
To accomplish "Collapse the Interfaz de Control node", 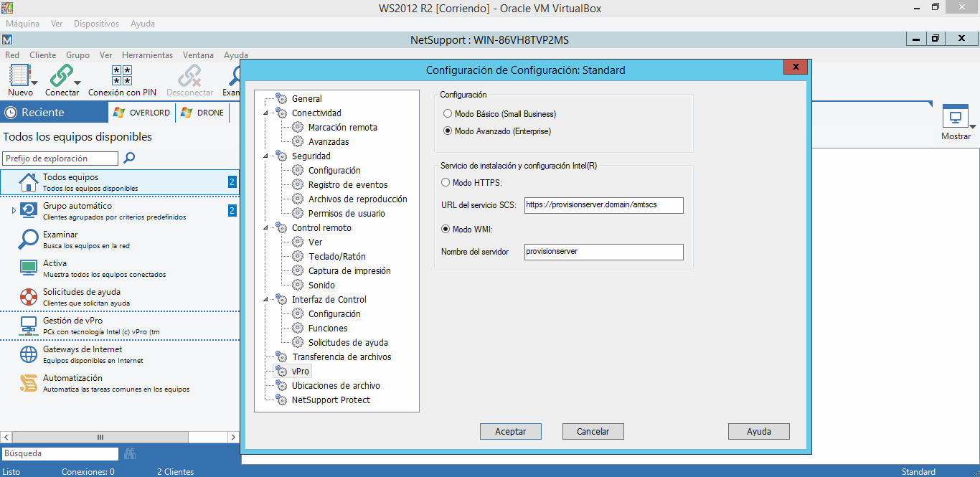I will tap(266, 300).
